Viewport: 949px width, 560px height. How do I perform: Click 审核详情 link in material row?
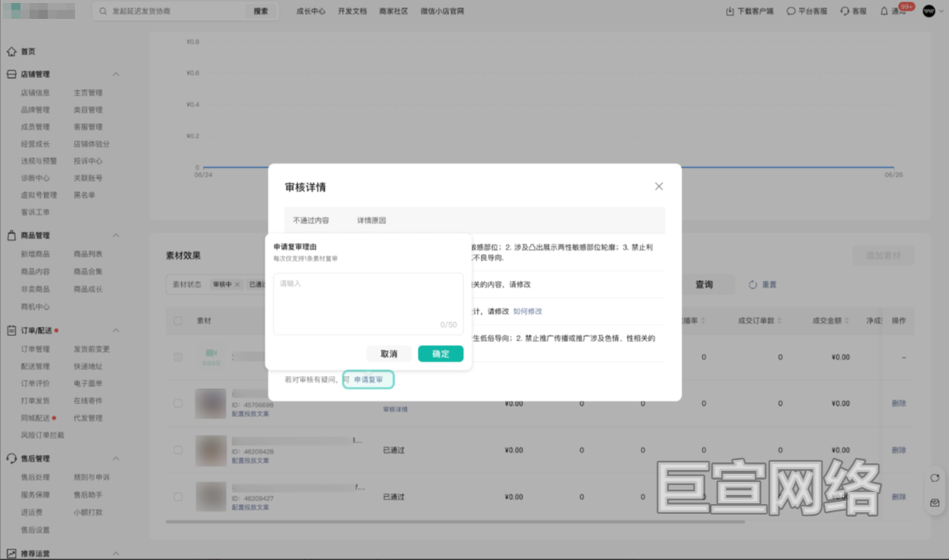pyautogui.click(x=395, y=409)
